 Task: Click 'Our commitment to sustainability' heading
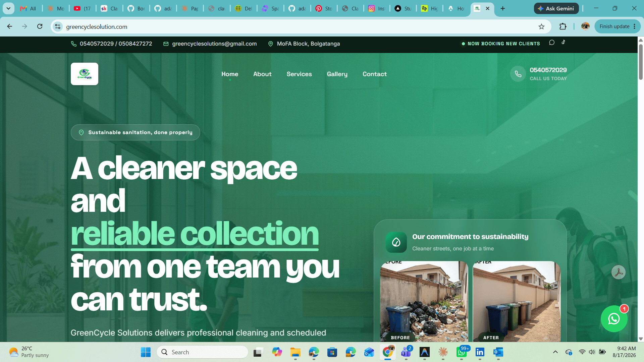tap(470, 237)
